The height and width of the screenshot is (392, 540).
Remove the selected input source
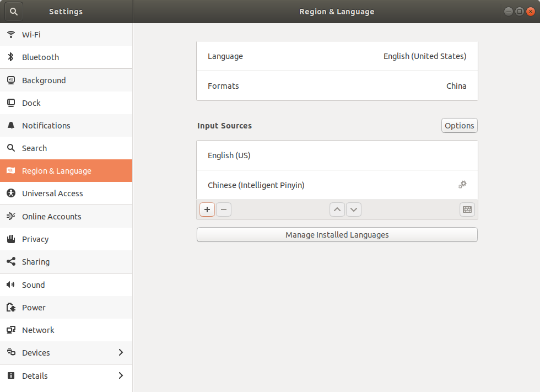pyautogui.click(x=223, y=210)
